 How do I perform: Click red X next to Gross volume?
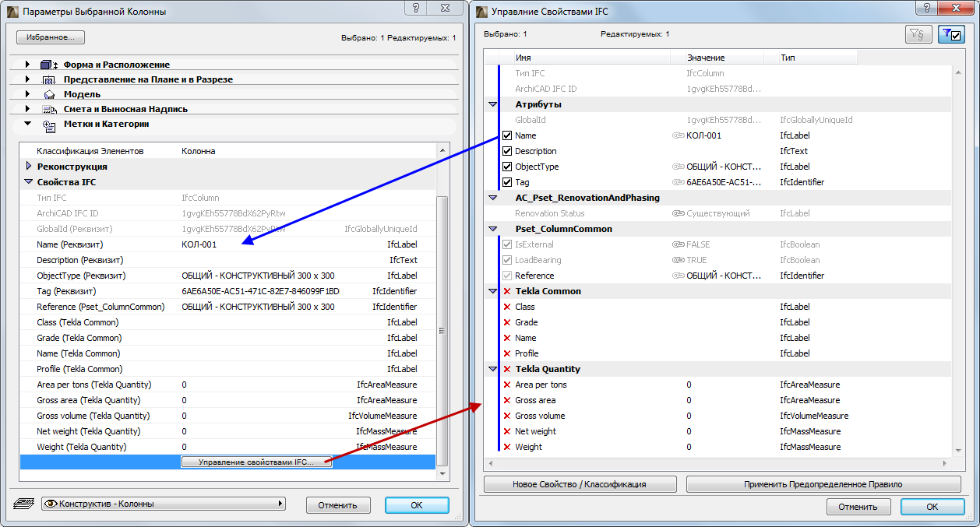[x=507, y=416]
